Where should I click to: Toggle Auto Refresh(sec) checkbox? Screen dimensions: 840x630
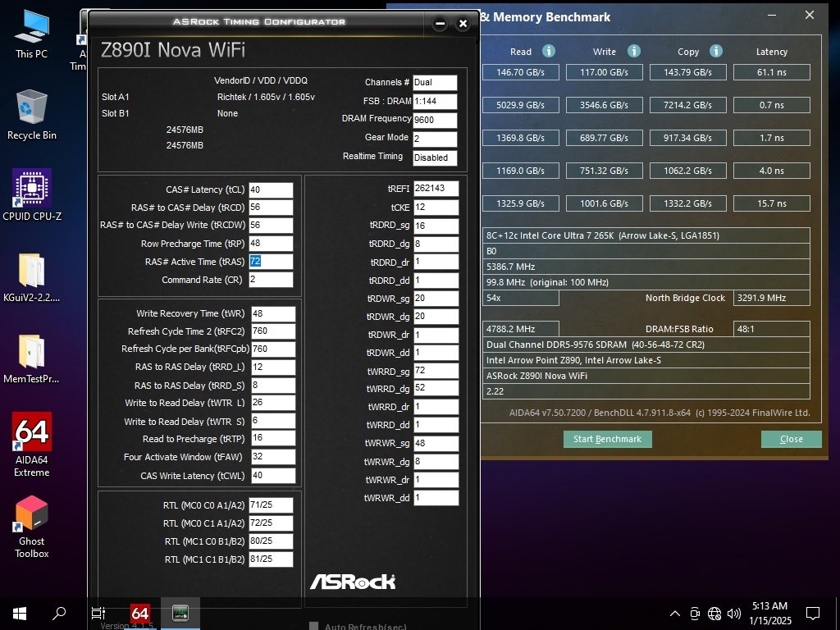tap(314, 626)
